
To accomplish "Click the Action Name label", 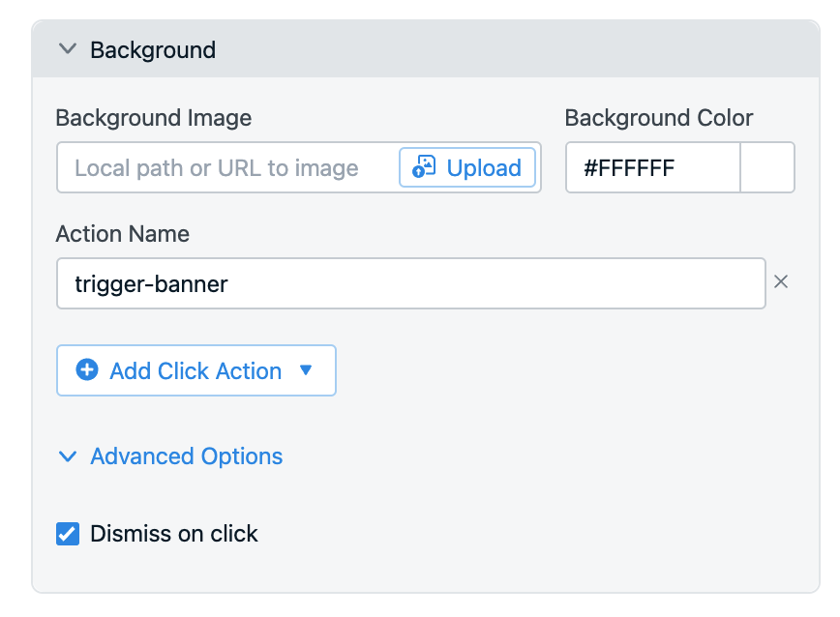I will click(122, 234).
